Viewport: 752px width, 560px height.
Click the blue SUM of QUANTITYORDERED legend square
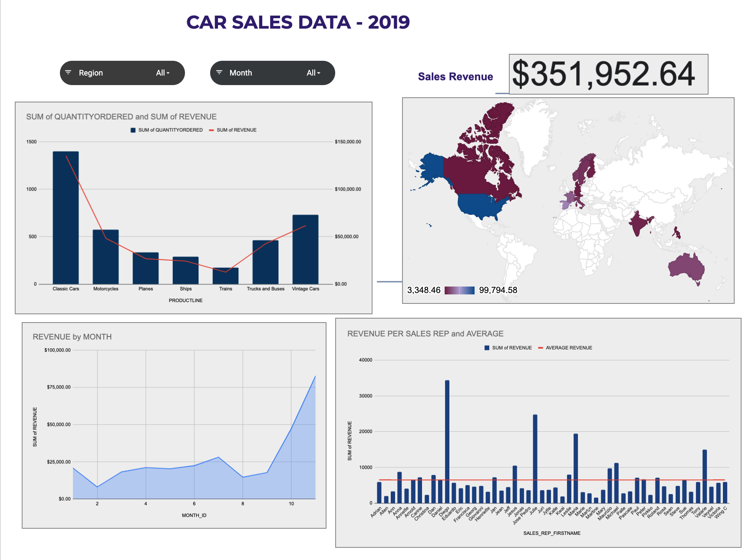133,130
